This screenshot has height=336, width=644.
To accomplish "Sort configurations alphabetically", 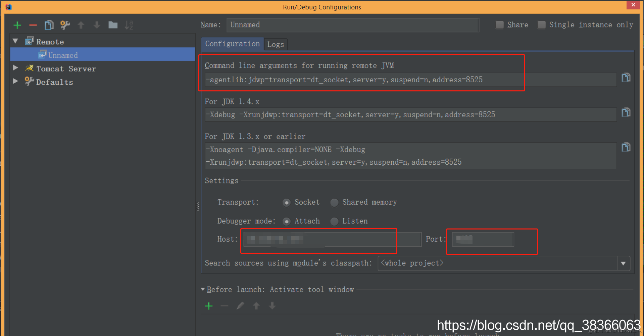I will pyautogui.click(x=129, y=25).
